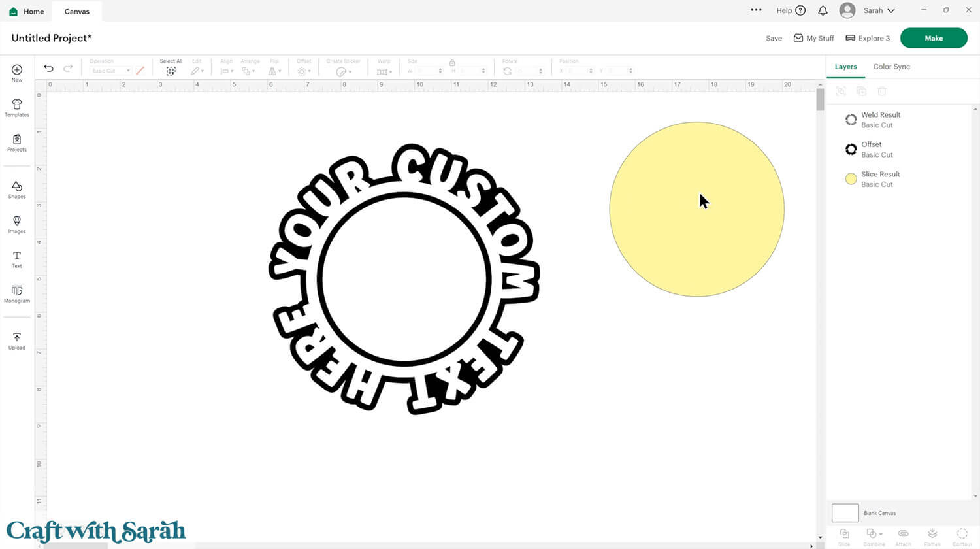This screenshot has height=549, width=980.
Task: Click the yellow Slice Result color swatch
Action: coord(851,179)
